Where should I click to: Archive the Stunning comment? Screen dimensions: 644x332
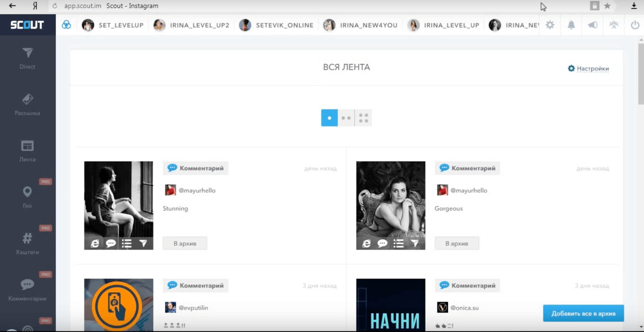[x=185, y=243]
